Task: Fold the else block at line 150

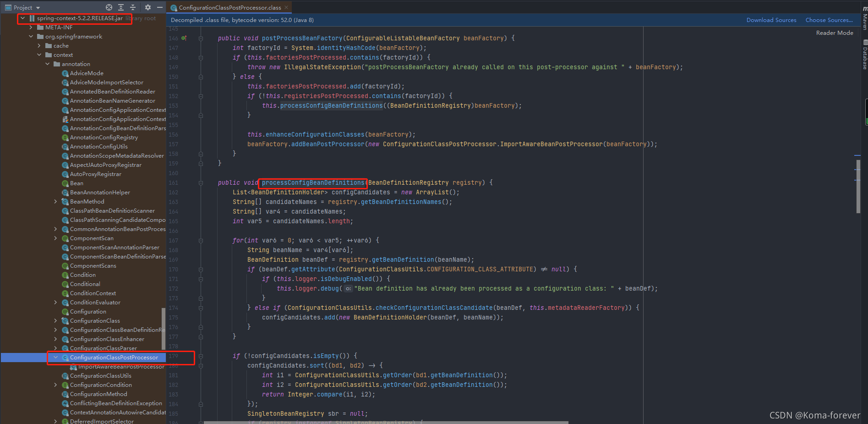Action: [x=201, y=77]
